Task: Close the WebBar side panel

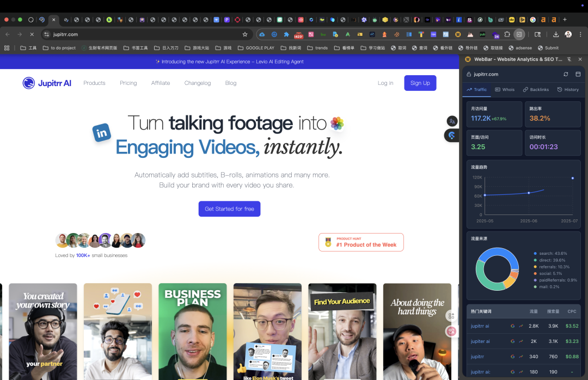Action: coord(580,59)
